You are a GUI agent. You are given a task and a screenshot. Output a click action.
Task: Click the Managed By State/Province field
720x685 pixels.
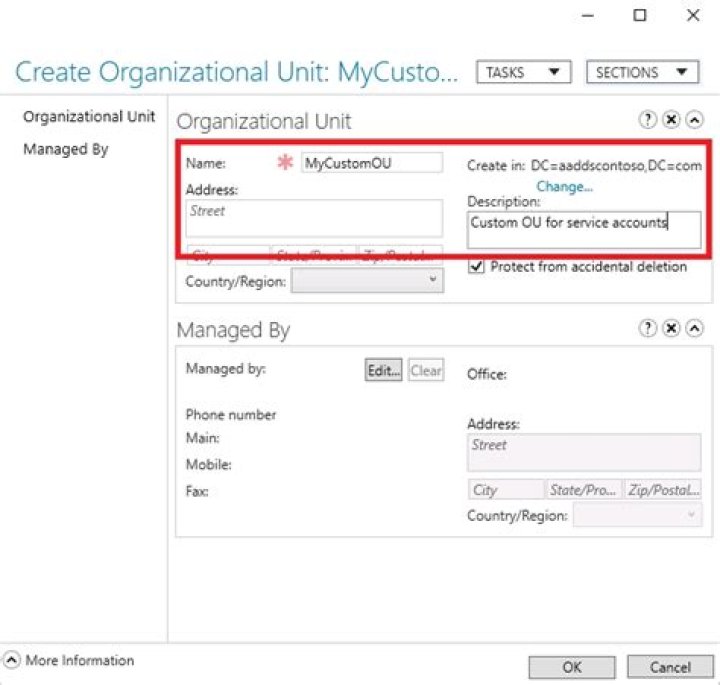584,490
